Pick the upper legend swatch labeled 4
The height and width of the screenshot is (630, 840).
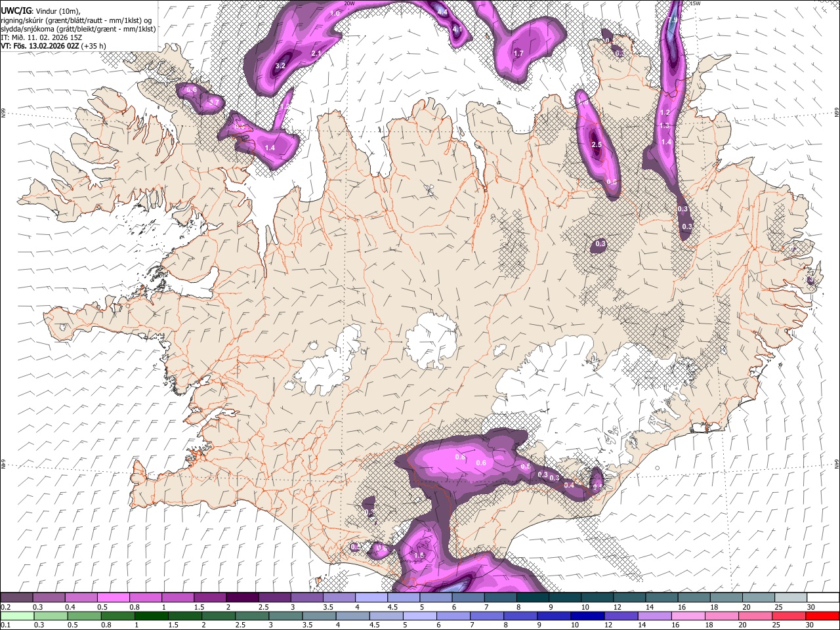click(x=371, y=598)
